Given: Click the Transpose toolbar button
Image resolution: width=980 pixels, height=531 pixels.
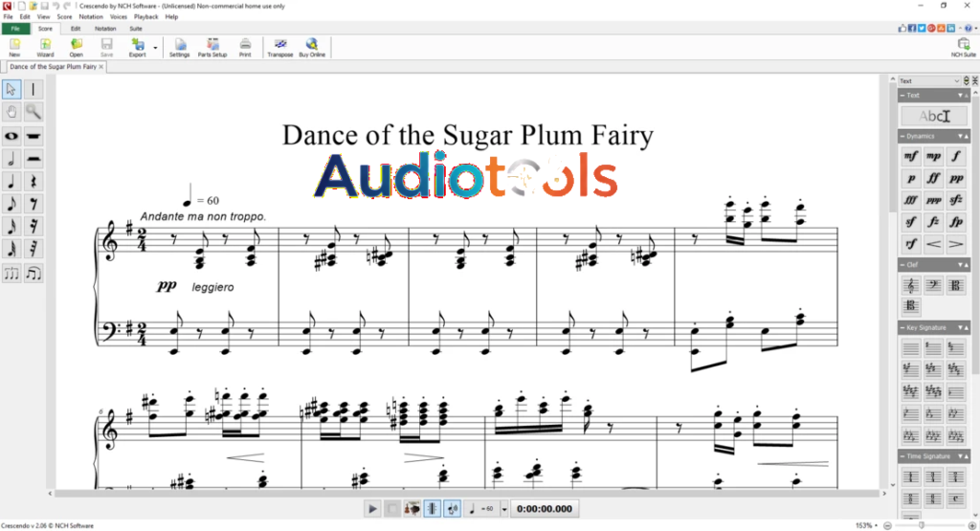Looking at the screenshot, I should tap(280, 48).
